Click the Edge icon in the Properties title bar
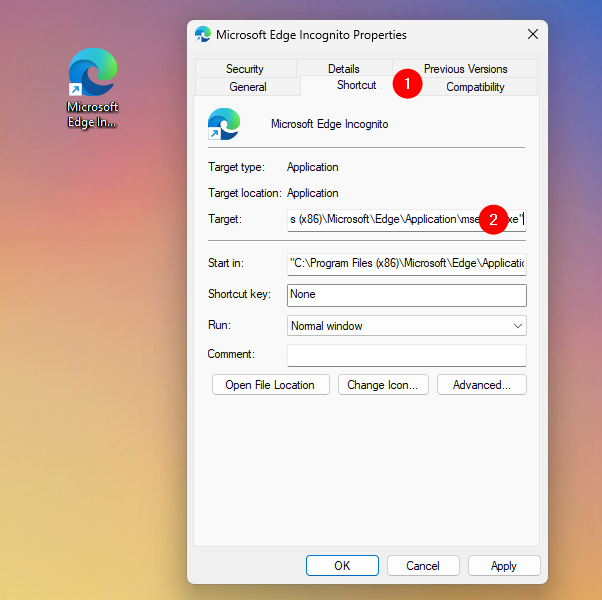The height and width of the screenshot is (600, 602). [203, 34]
